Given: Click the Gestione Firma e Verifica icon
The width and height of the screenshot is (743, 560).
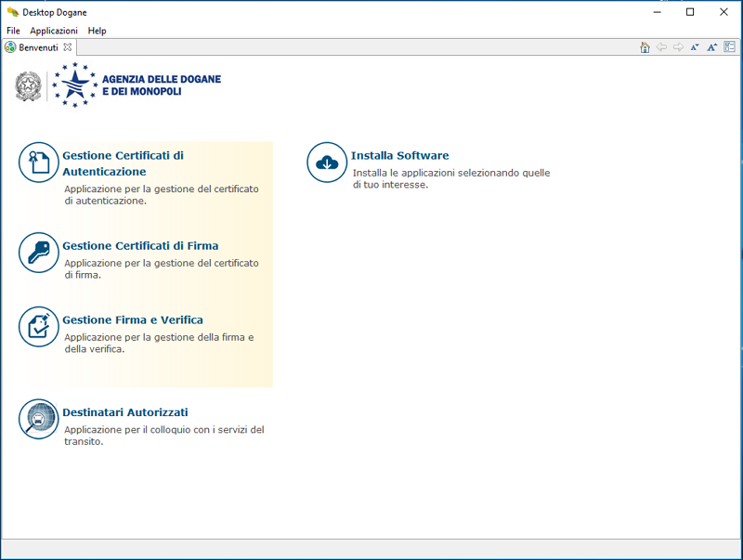Looking at the screenshot, I should (x=38, y=327).
